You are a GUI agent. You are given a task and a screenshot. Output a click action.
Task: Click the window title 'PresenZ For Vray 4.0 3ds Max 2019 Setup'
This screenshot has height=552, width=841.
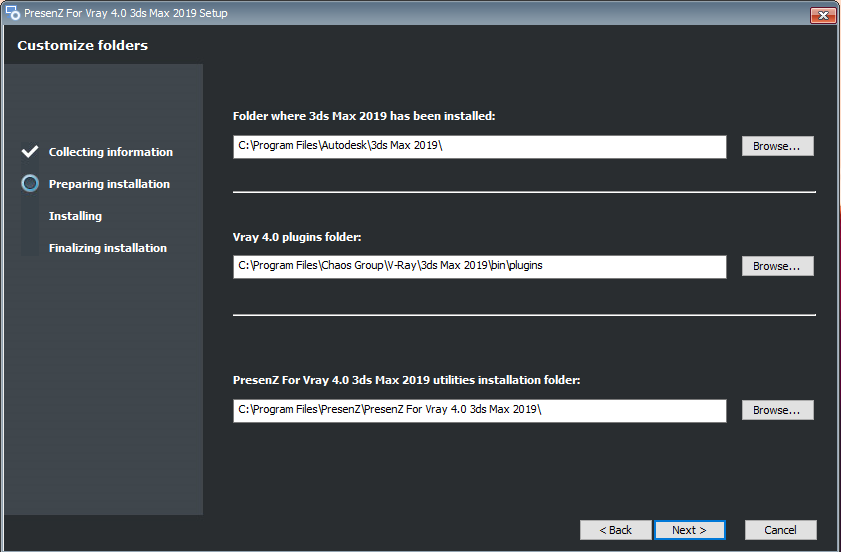(x=126, y=13)
